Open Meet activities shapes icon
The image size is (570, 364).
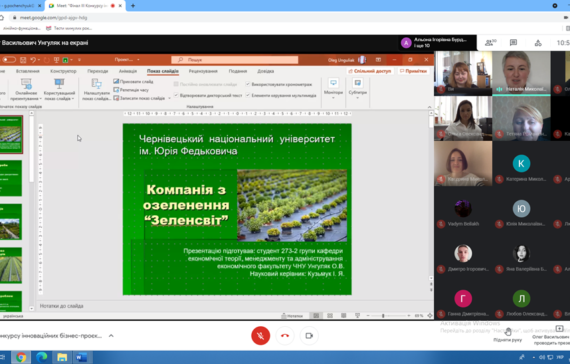[x=538, y=43]
